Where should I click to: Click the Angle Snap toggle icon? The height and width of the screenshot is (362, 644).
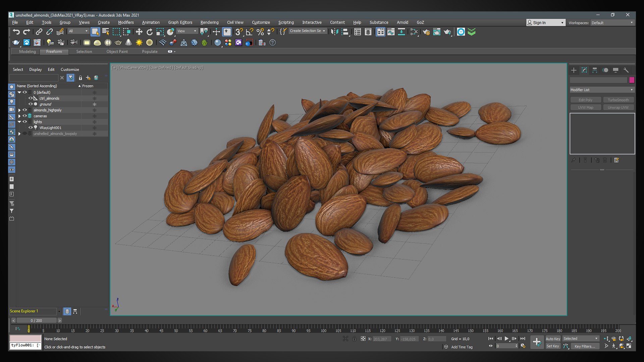pyautogui.click(x=250, y=32)
